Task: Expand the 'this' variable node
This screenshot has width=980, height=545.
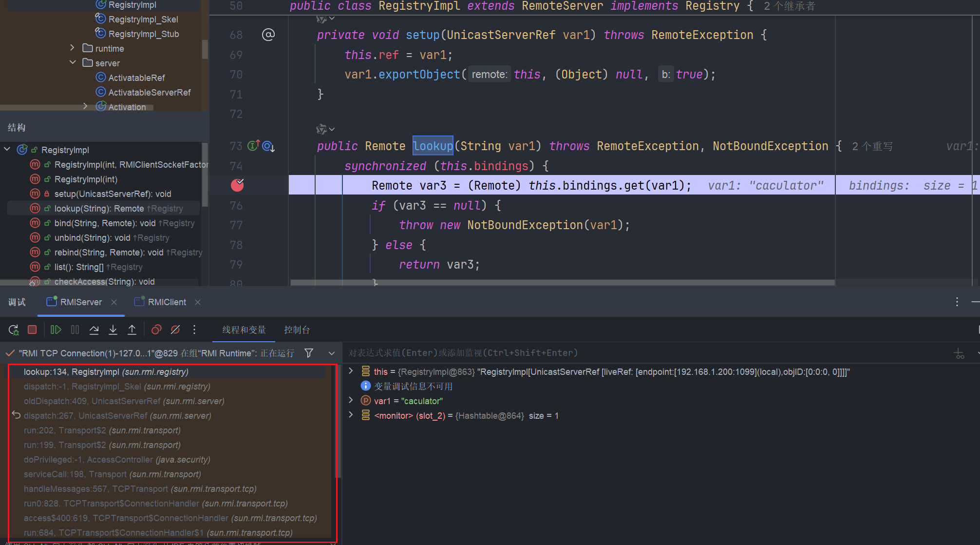Action: (x=351, y=371)
